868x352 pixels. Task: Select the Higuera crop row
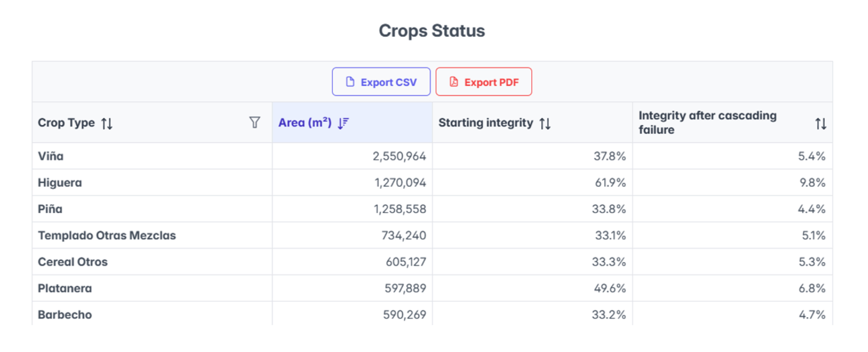(x=60, y=182)
